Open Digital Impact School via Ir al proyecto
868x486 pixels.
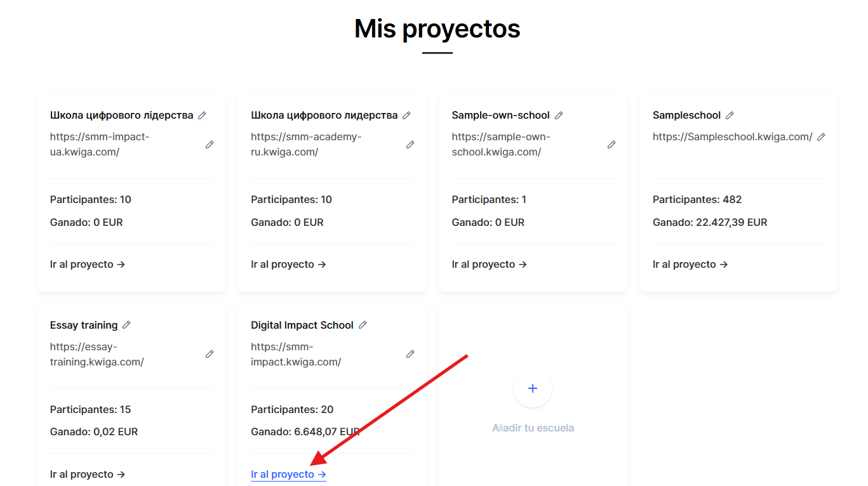(288, 475)
